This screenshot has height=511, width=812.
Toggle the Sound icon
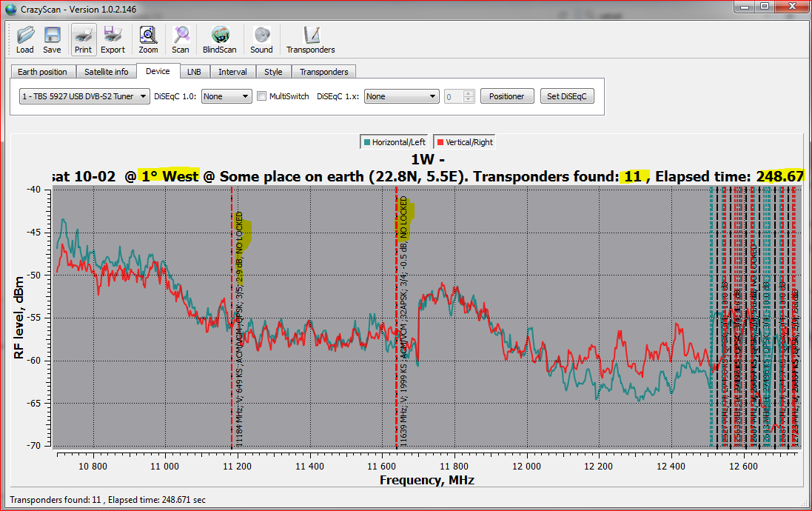pyautogui.click(x=261, y=40)
